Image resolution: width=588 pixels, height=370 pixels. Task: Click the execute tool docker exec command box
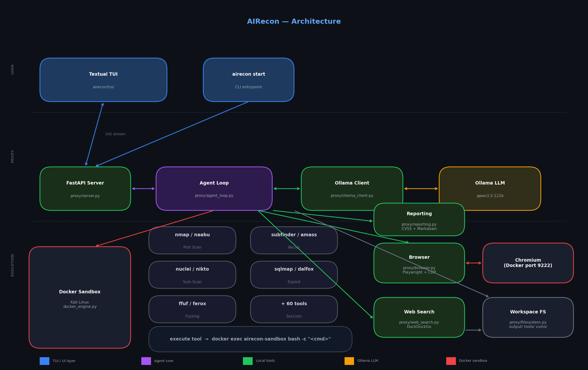(250, 339)
